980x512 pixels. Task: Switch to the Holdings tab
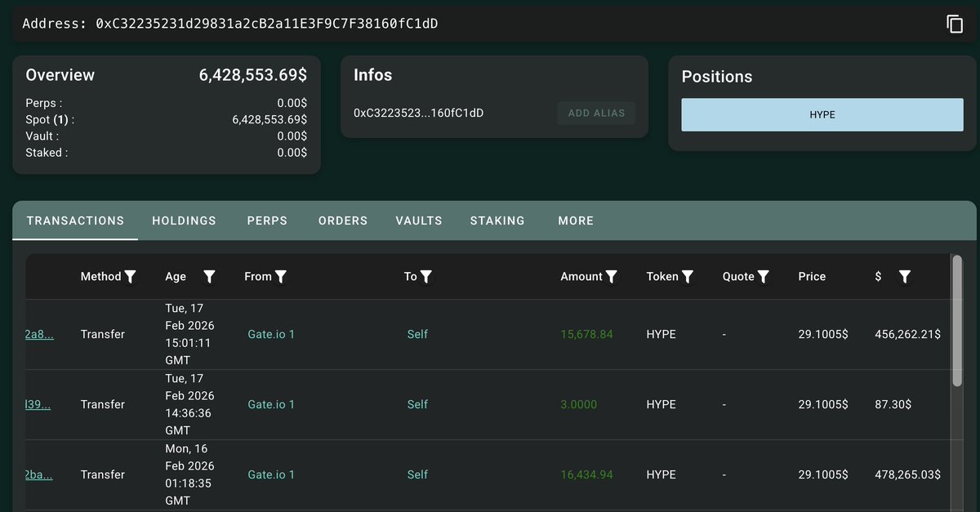184,220
